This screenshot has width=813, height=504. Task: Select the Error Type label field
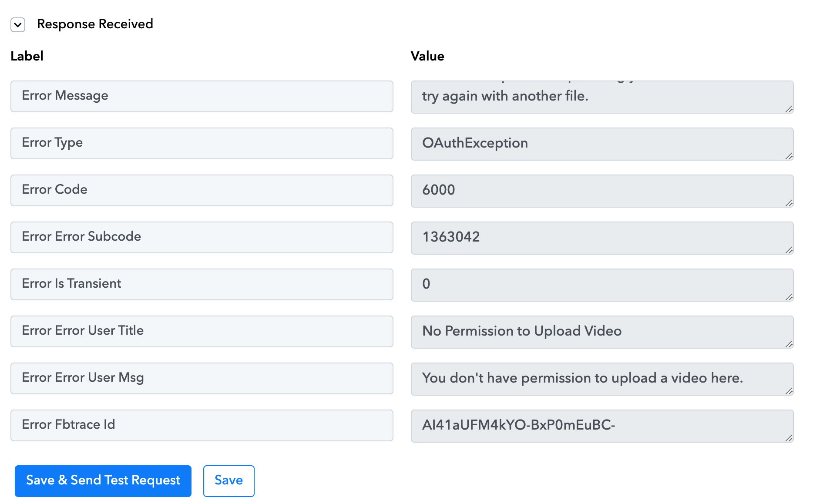click(x=202, y=143)
